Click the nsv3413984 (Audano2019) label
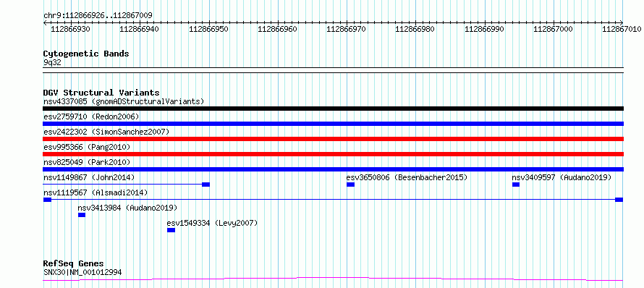 (x=128, y=208)
